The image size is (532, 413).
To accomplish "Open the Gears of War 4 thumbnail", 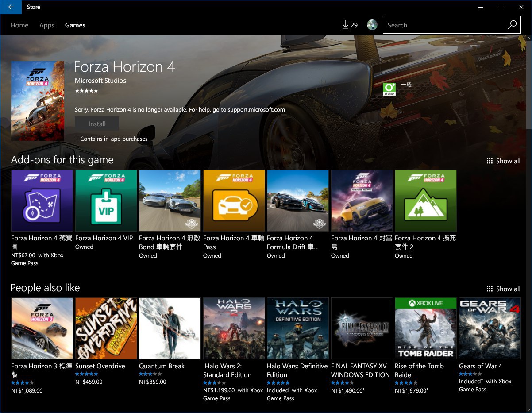I will click(x=490, y=328).
